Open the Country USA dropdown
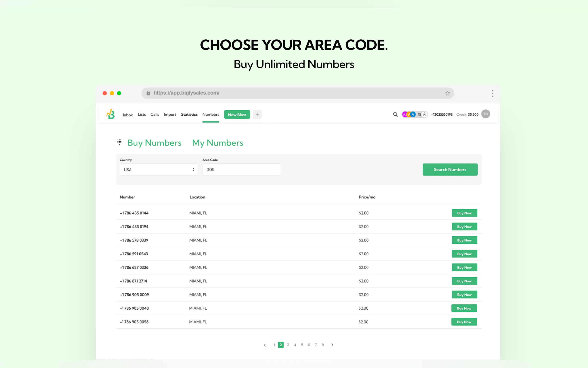 [159, 170]
